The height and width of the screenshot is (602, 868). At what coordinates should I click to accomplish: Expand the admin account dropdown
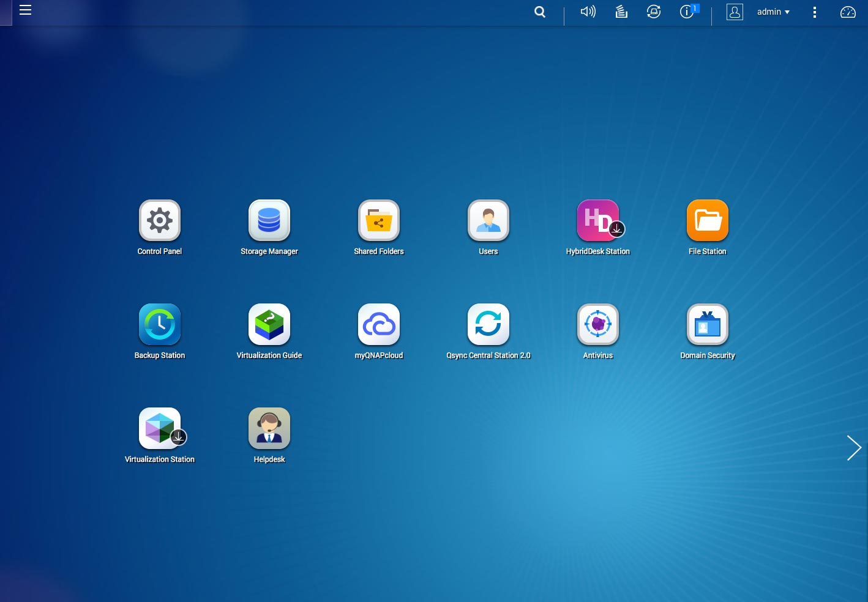pyautogui.click(x=773, y=12)
